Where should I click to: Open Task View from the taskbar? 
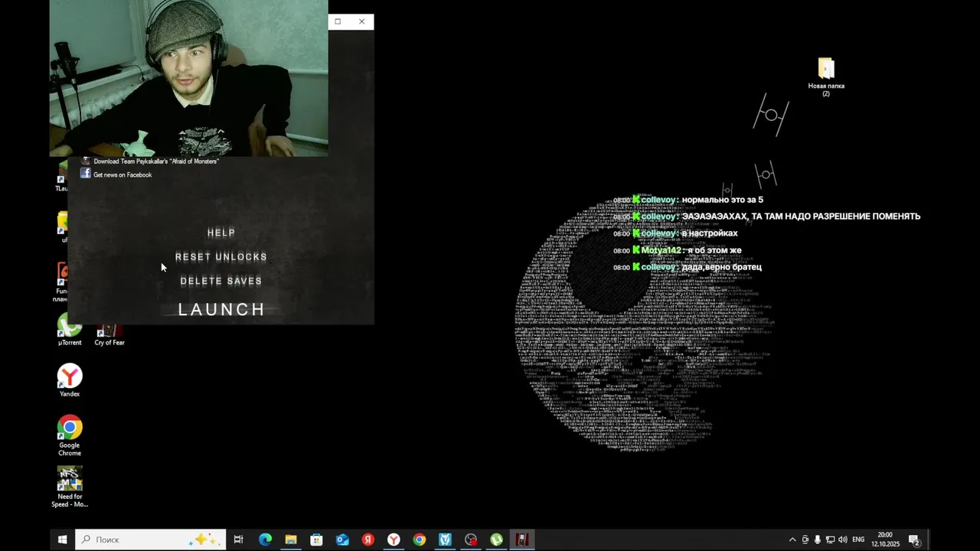[x=238, y=540]
